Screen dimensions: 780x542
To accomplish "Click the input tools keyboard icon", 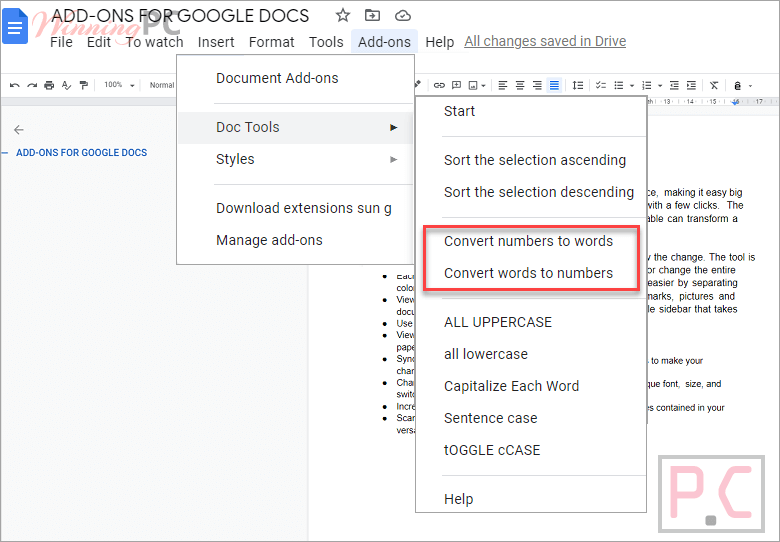I will [x=738, y=86].
